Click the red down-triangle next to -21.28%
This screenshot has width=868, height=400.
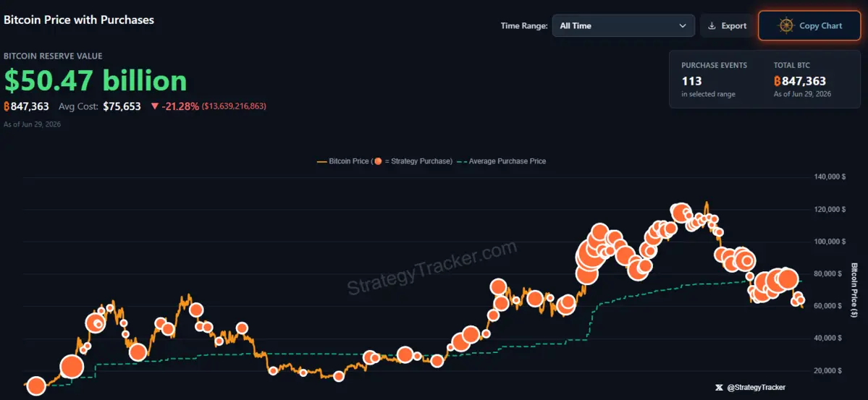154,106
